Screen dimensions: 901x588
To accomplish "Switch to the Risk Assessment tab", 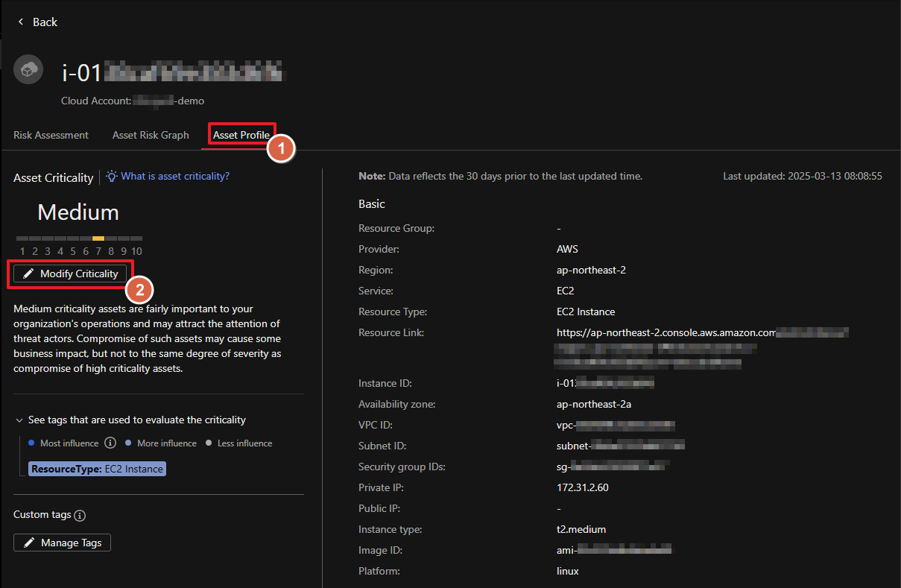I will coord(51,135).
